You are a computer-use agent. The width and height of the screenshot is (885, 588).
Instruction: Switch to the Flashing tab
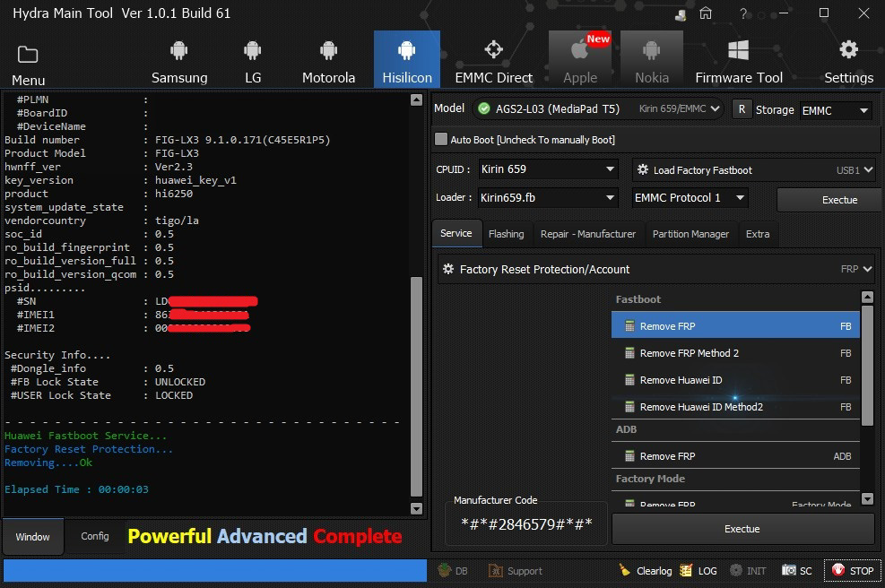tap(506, 234)
